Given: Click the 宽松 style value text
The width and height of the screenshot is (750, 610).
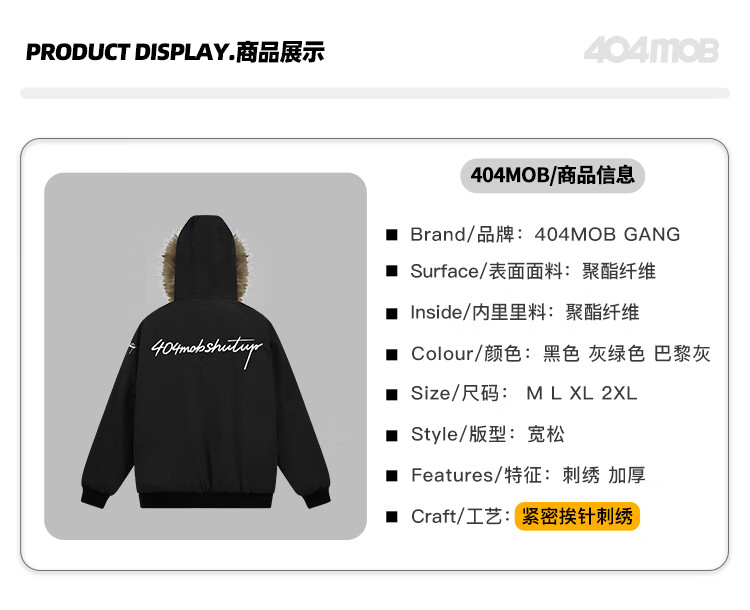Looking at the screenshot, I should click(x=545, y=434).
